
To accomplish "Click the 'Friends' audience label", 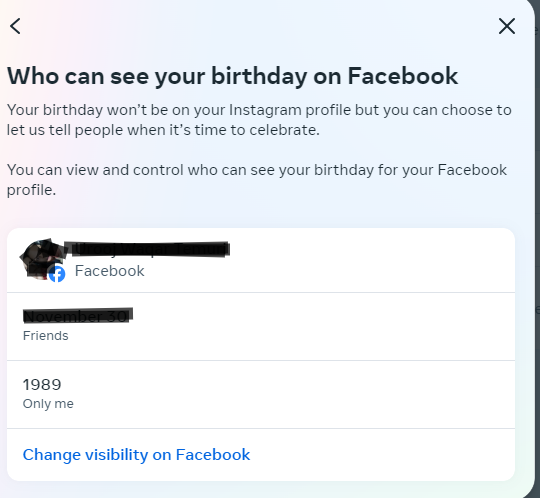I will (45, 336).
